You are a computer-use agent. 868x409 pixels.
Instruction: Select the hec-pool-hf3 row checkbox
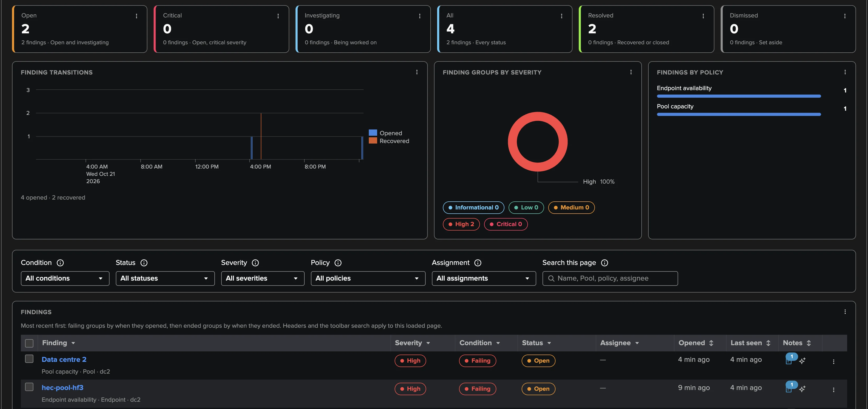[29, 387]
